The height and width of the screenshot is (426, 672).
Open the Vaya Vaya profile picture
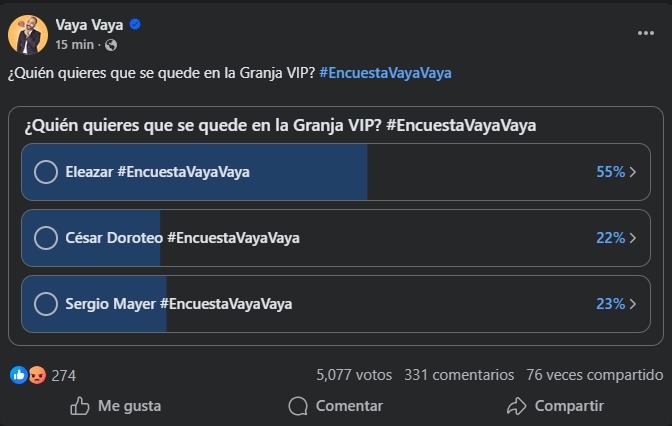tap(28, 35)
